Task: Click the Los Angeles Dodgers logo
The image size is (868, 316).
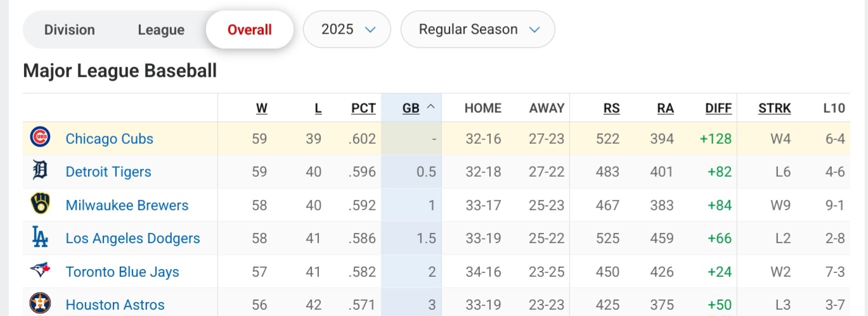Action: [x=40, y=237]
